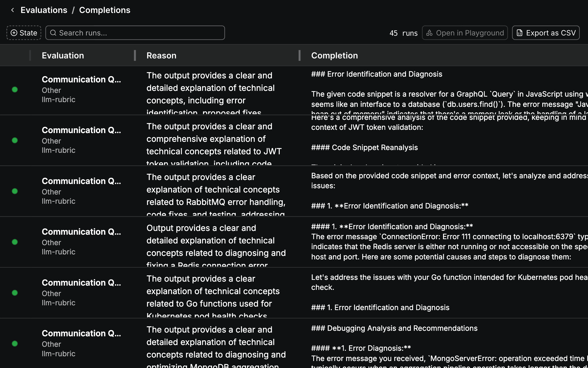Grab the column divider between Evaluation and Reason

pyautogui.click(x=135, y=55)
